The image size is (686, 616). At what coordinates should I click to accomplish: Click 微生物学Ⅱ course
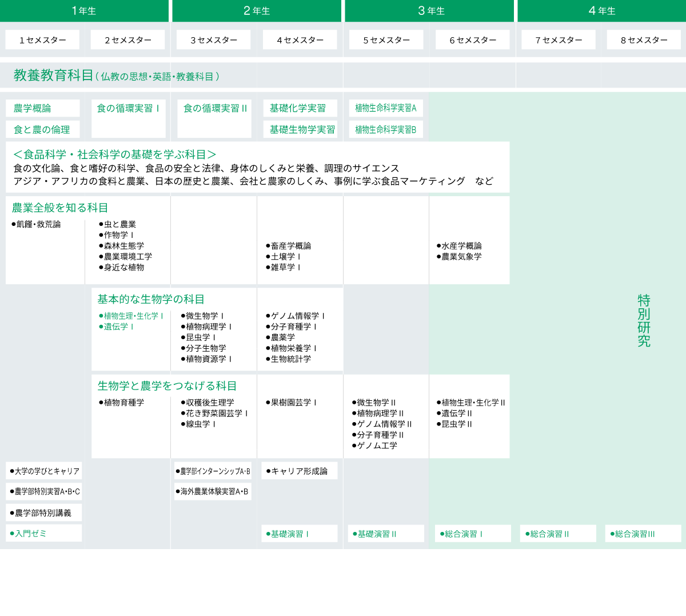click(374, 403)
